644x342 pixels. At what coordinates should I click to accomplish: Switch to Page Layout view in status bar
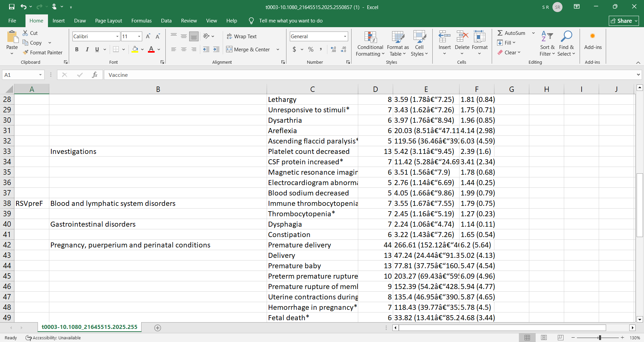544,338
